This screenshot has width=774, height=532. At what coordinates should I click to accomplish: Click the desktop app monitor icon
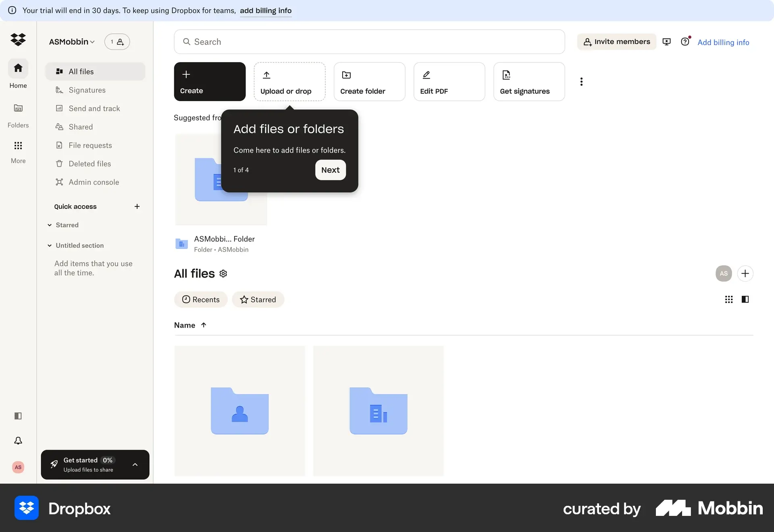click(x=667, y=42)
